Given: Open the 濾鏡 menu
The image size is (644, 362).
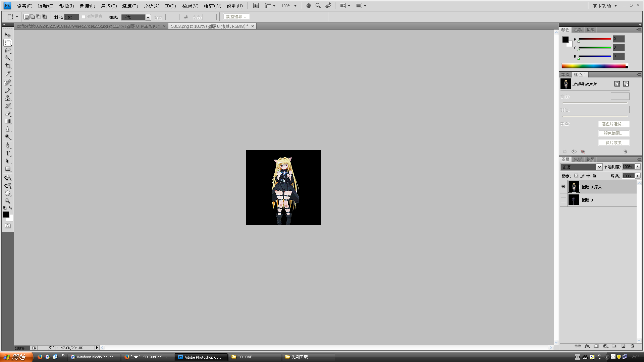Looking at the screenshot, I should pyautogui.click(x=130, y=6).
